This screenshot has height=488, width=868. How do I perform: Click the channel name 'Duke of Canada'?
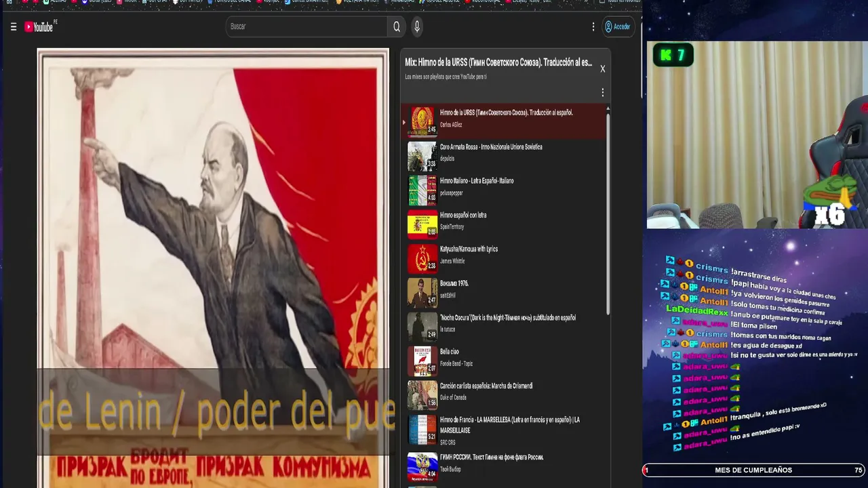coord(453,398)
